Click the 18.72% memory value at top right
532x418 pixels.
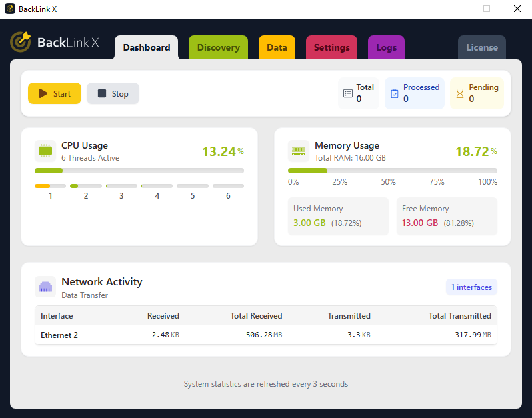click(476, 151)
